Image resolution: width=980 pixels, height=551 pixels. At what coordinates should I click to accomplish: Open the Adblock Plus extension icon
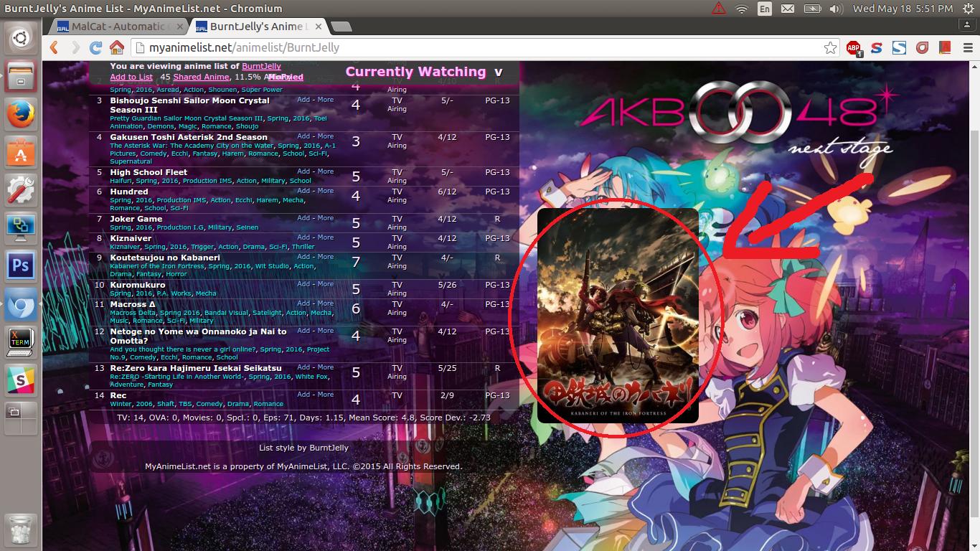854,48
